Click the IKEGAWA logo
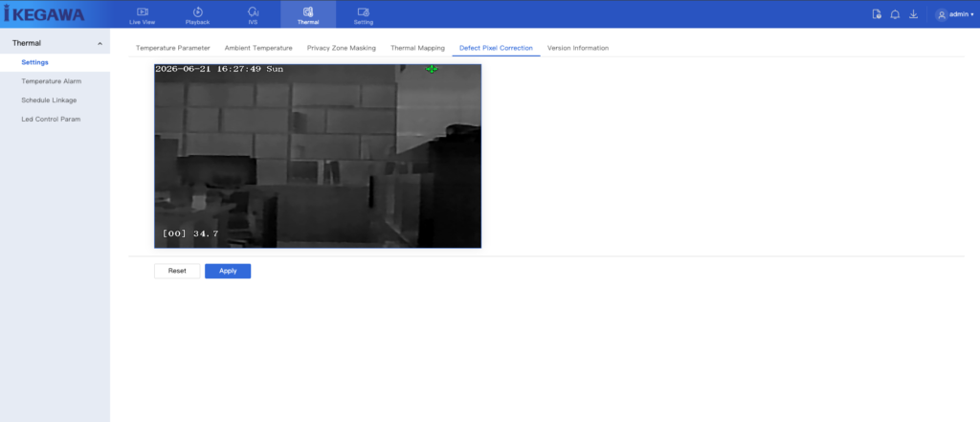Image resolution: width=980 pixels, height=422 pixels. [44, 13]
